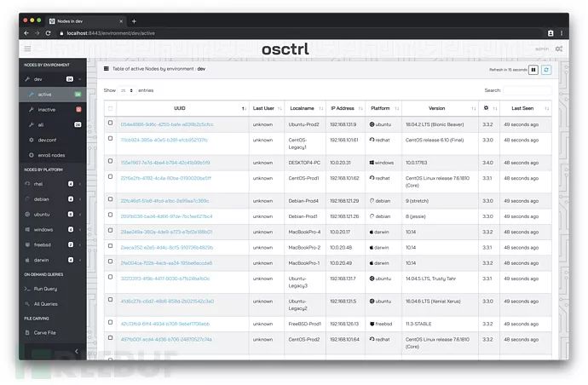The height and width of the screenshot is (385, 588).
Task: Check the box for DESKTOP4-PC row
Action: pyautogui.click(x=110, y=161)
